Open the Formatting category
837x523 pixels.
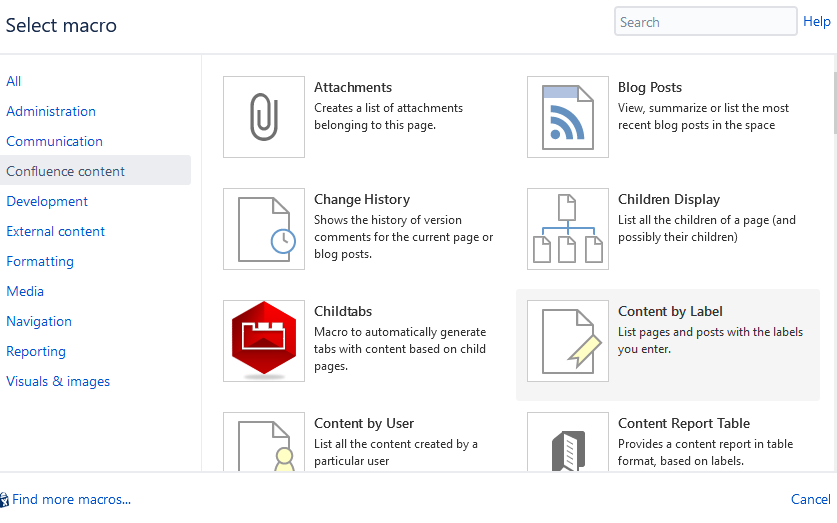point(40,262)
